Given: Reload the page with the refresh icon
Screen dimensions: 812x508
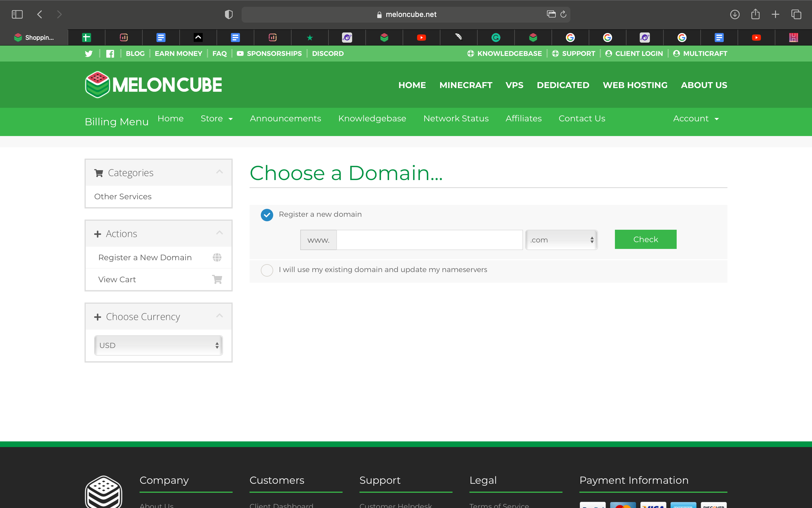Looking at the screenshot, I should click(563, 14).
